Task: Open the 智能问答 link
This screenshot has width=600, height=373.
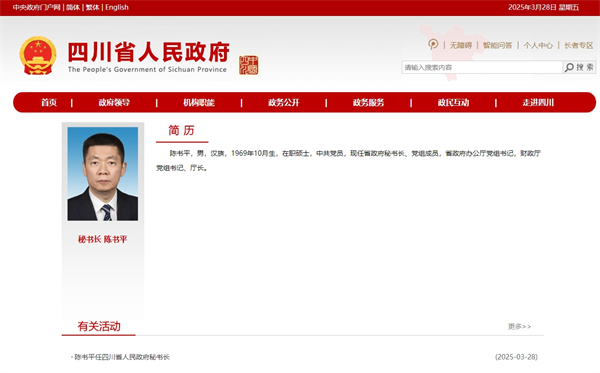Action: coord(497,46)
